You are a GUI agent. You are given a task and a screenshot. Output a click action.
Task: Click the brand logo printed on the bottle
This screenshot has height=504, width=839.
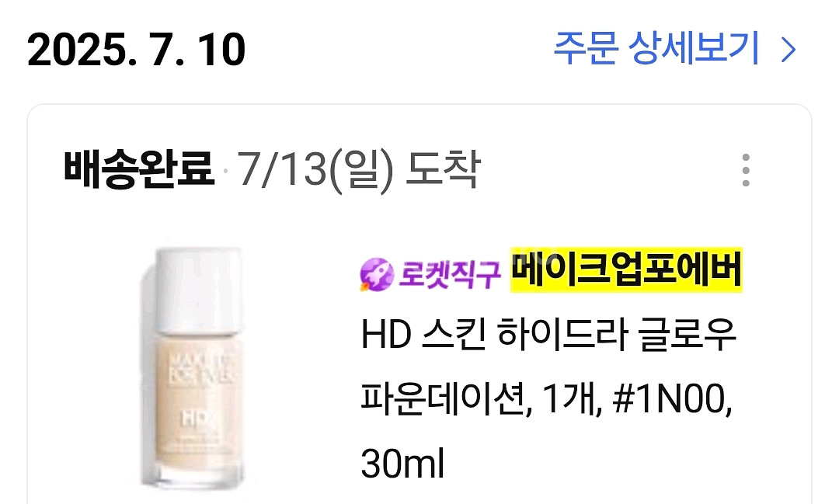coord(199,367)
